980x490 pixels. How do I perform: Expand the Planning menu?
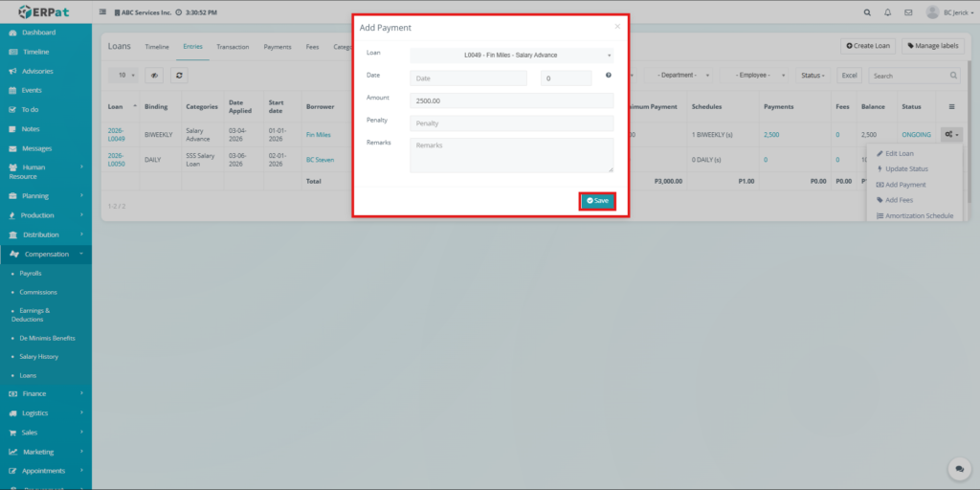[x=46, y=195]
